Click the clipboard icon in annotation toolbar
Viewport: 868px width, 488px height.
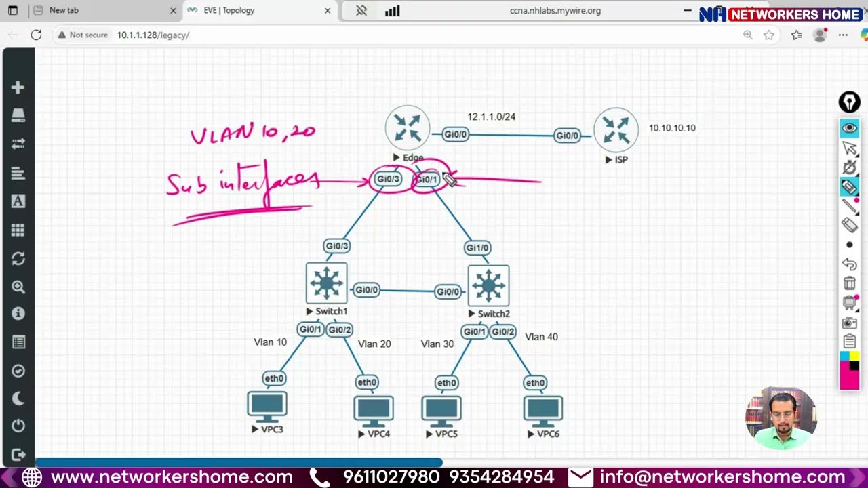pos(850,342)
